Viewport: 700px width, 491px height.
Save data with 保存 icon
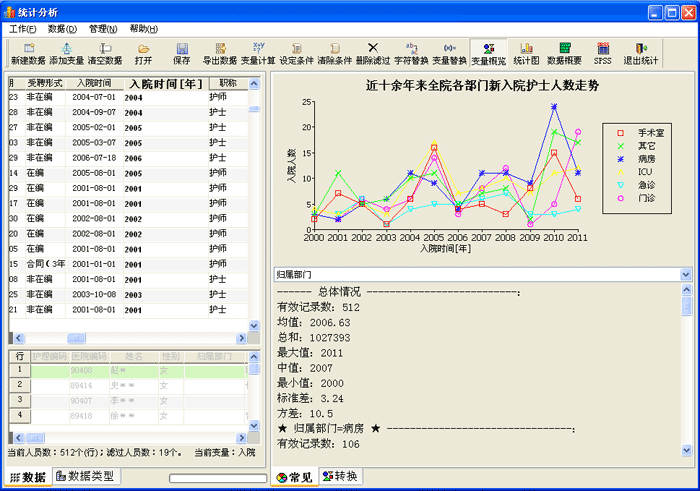(x=182, y=54)
